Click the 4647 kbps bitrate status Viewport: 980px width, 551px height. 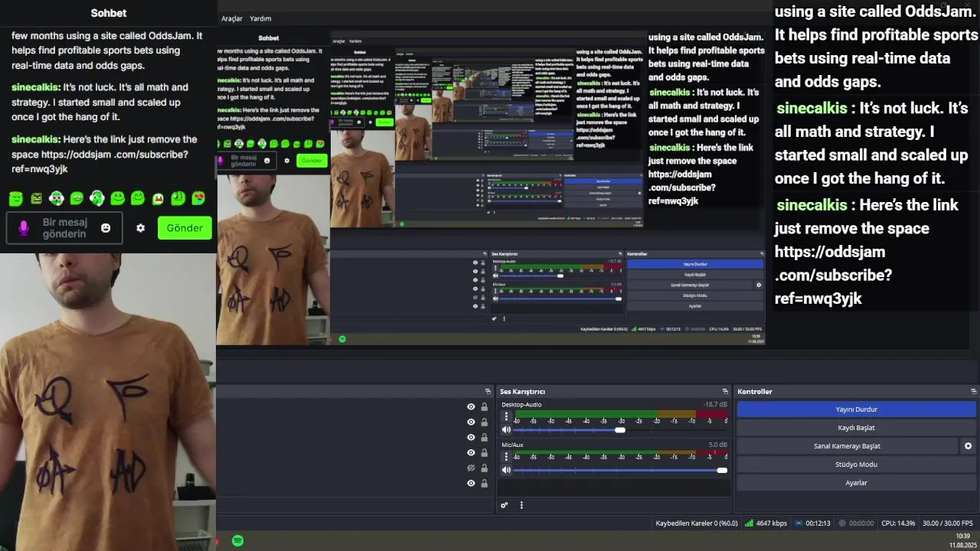771,523
